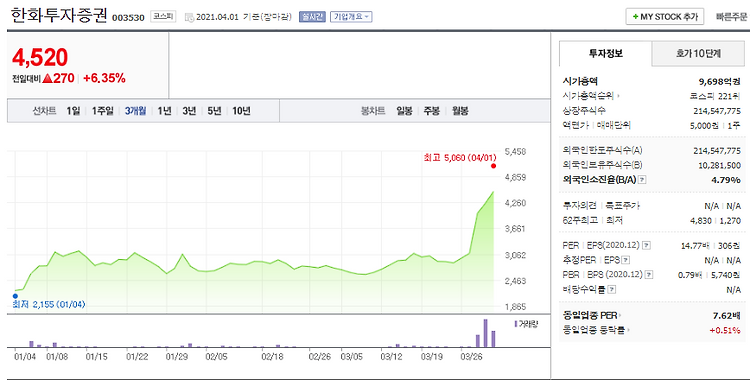This screenshot has height=380, width=750.
Task: Click the 52주최고 value 4,830
Action: (701, 221)
